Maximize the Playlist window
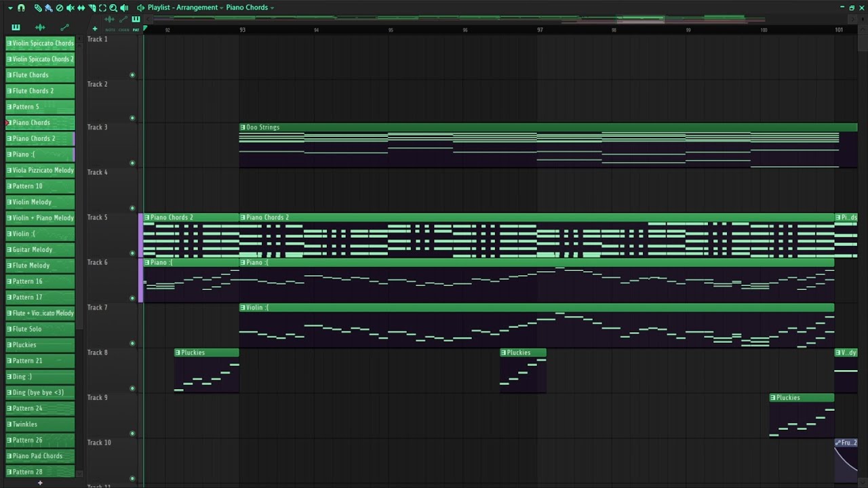This screenshot has width=868, height=488. pos(852,7)
